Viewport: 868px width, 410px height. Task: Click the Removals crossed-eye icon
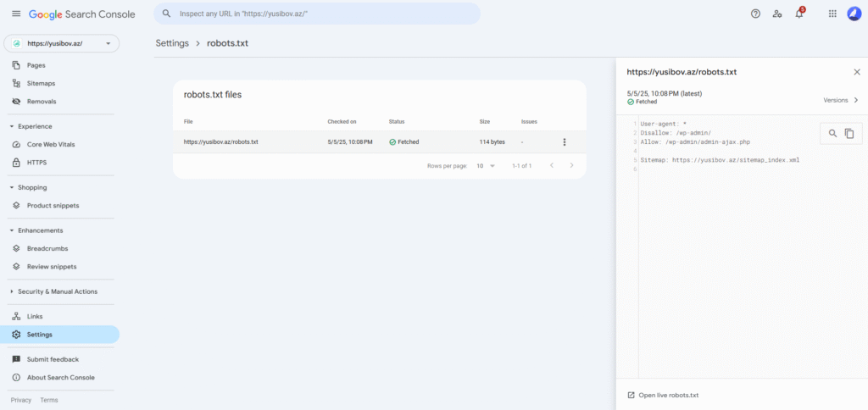tap(16, 102)
